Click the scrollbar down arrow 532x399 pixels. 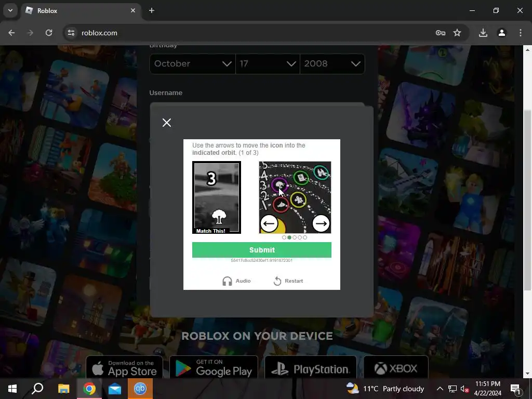pos(527,374)
